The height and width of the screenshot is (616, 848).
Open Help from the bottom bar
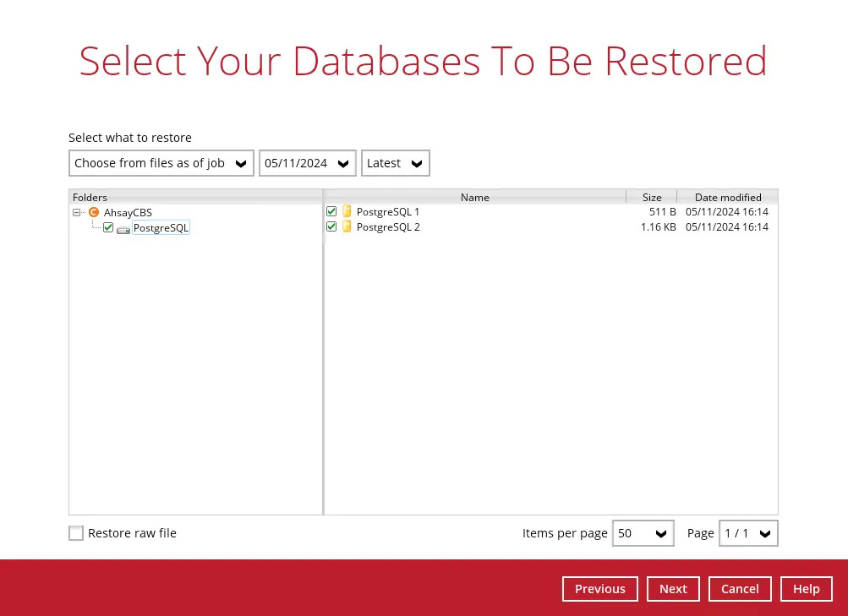coord(806,589)
